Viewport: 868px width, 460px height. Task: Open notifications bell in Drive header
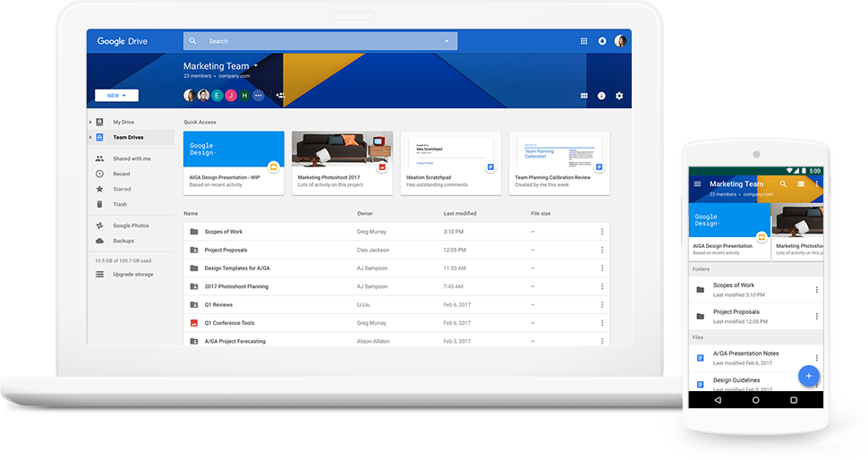point(601,41)
